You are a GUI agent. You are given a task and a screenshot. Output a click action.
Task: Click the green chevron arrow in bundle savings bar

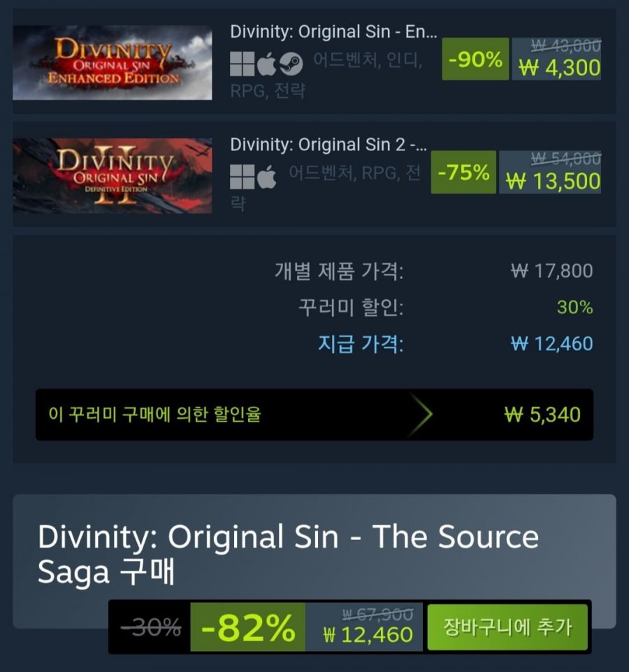[x=423, y=415]
